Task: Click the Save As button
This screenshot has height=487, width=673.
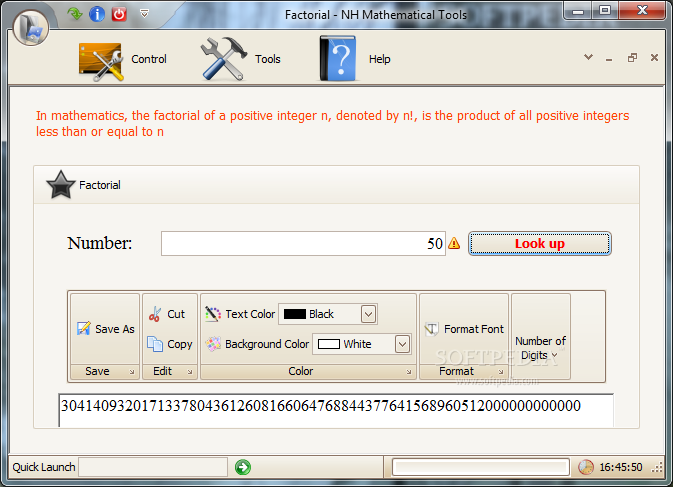Action: pyautogui.click(x=105, y=329)
